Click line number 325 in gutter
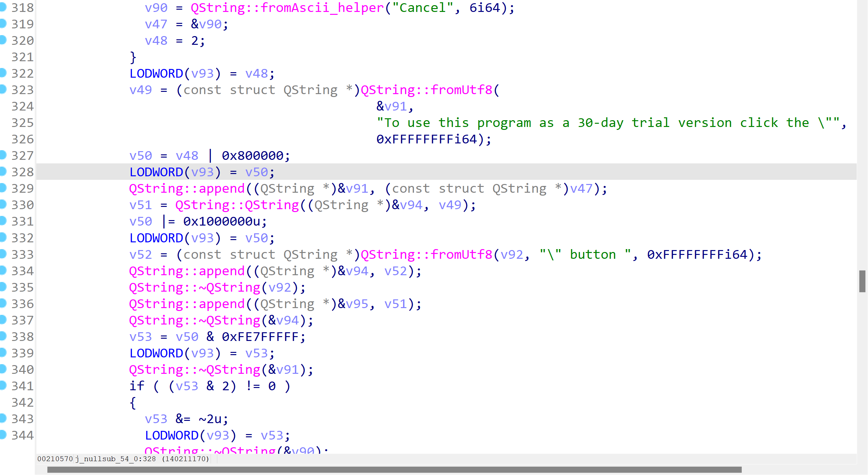Screen dimensions: 868x475 (23, 123)
